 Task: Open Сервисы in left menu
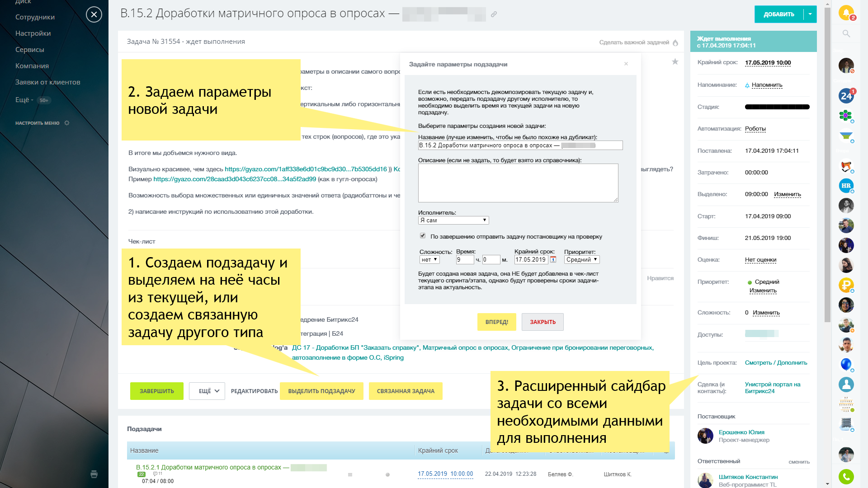30,50
